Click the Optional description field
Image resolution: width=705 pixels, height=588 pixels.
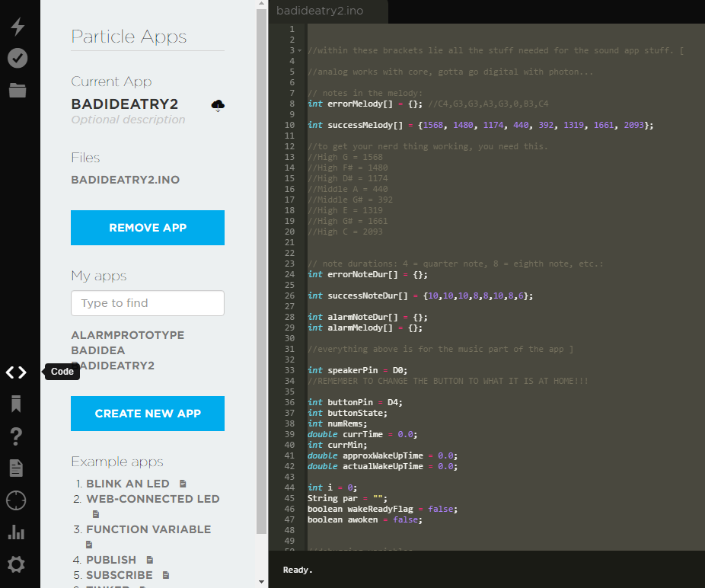pos(128,120)
